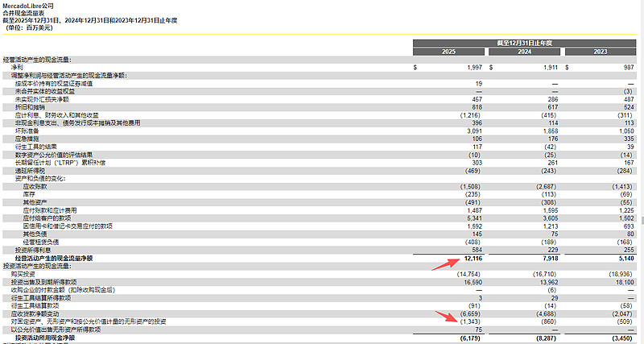Click the net income value 1,997
Viewport: 644px width, 344px height.
474,68
